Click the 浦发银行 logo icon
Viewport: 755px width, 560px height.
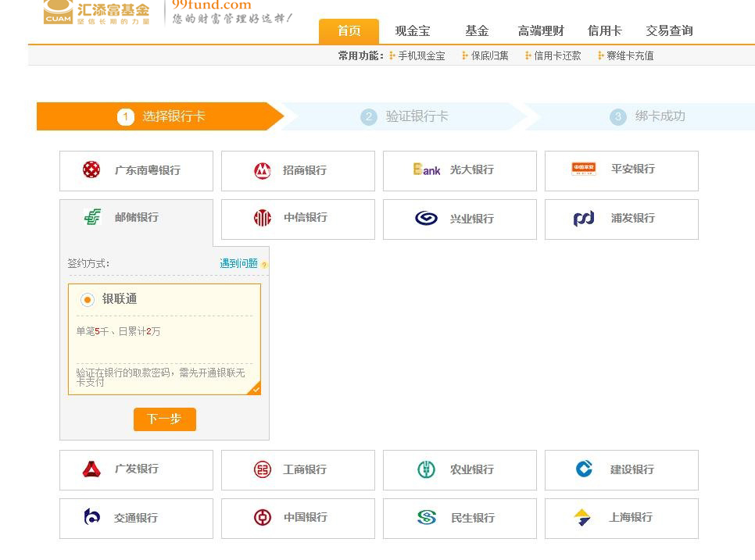(584, 219)
